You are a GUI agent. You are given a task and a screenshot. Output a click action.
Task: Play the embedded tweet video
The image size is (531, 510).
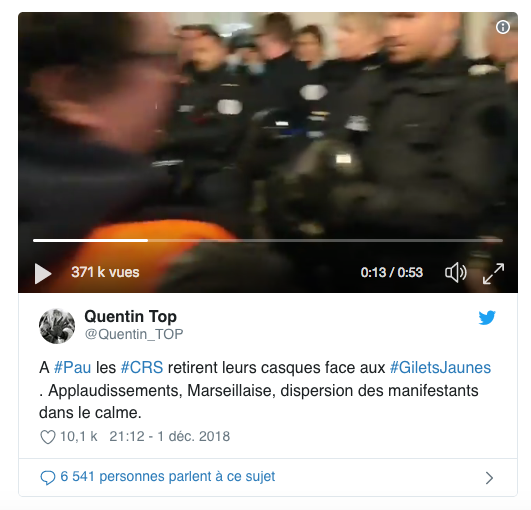coord(43,273)
